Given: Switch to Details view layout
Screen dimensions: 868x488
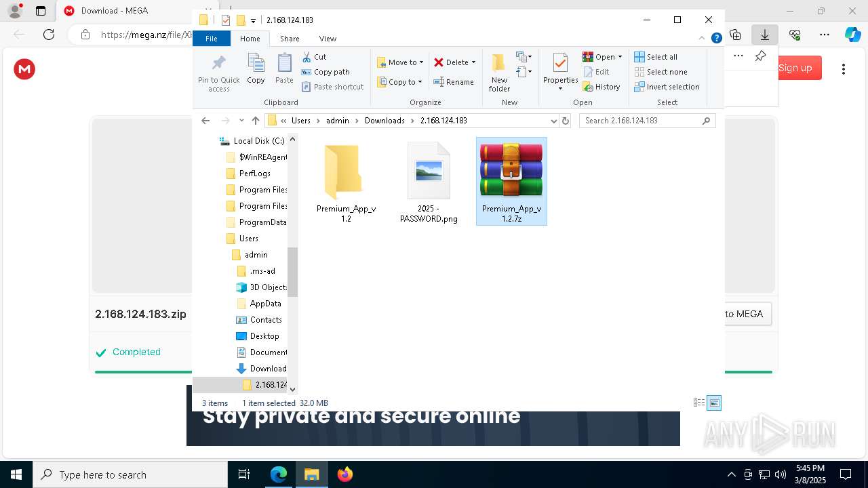Looking at the screenshot, I should coord(699,403).
